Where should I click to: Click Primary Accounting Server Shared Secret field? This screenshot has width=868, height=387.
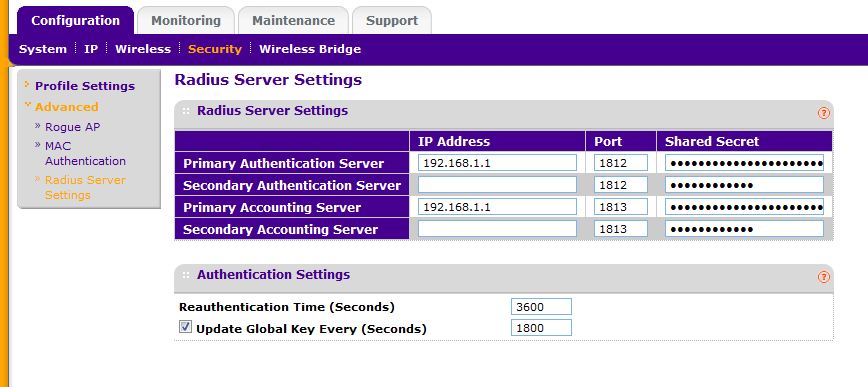(744, 207)
